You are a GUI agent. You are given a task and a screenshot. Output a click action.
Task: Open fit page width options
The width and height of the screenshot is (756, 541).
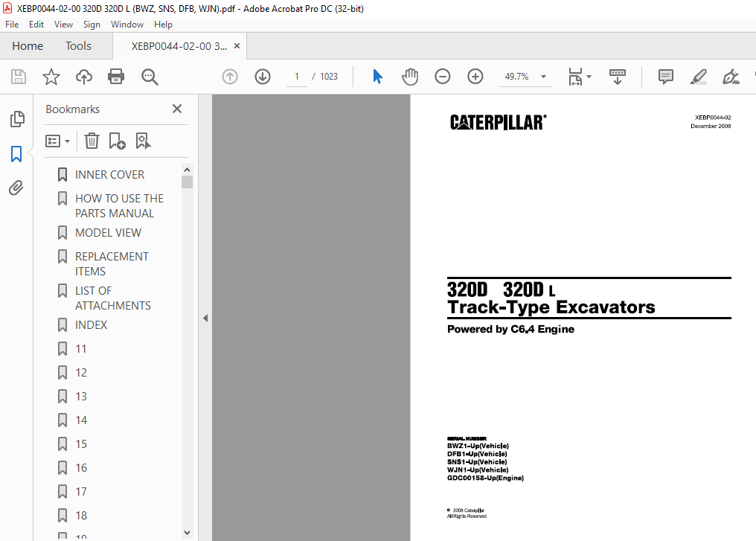575,77
